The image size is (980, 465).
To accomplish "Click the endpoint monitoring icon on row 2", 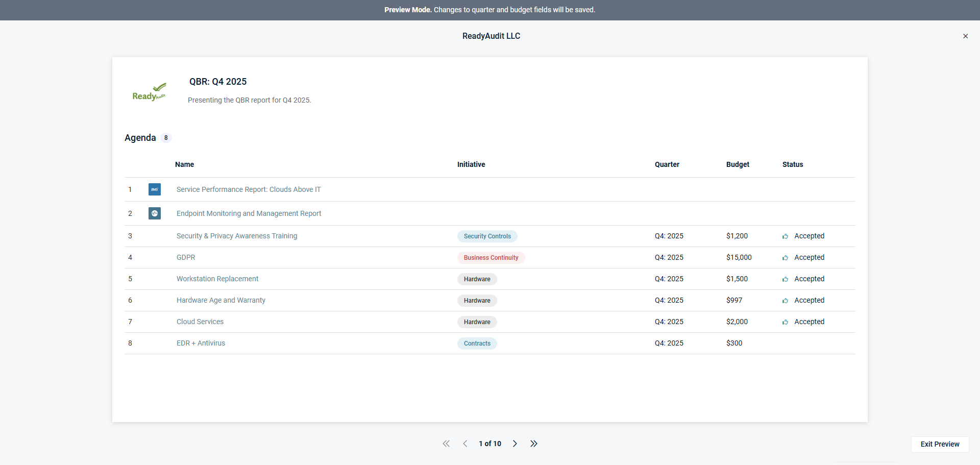I will coord(154,213).
